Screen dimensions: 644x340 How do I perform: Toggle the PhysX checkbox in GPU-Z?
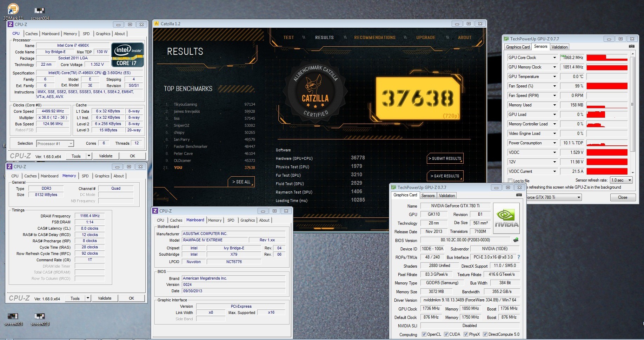[466, 334]
